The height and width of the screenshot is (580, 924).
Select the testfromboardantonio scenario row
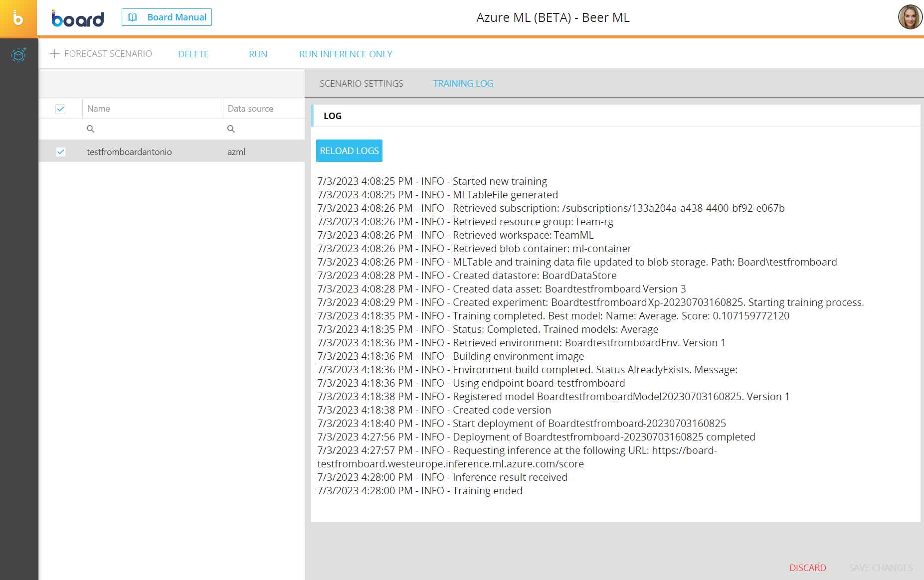click(129, 152)
